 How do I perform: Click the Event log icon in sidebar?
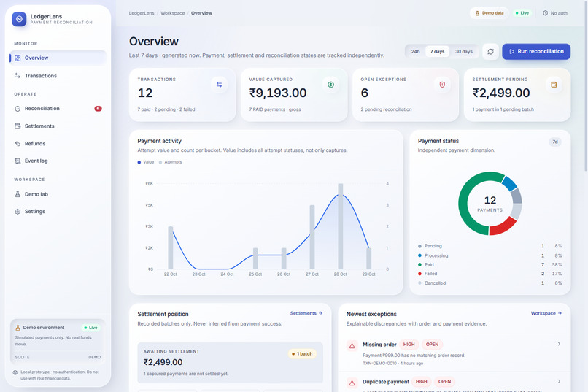[18, 161]
